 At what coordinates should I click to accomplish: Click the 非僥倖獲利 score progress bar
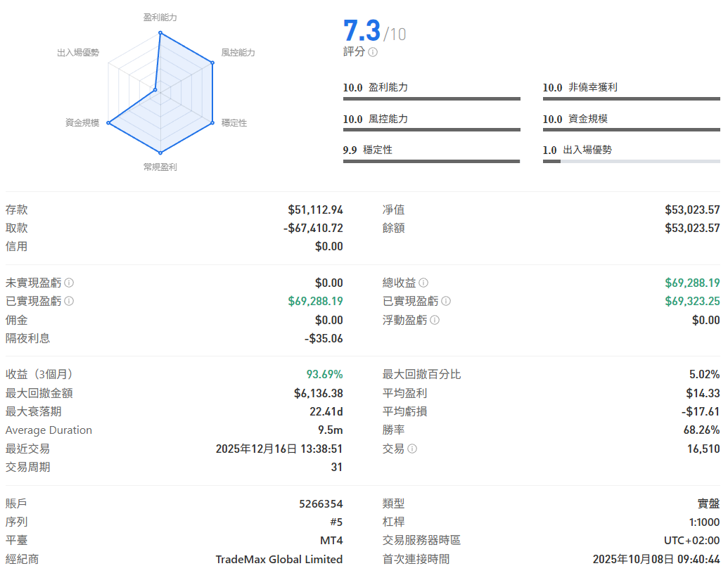pyautogui.click(x=631, y=99)
